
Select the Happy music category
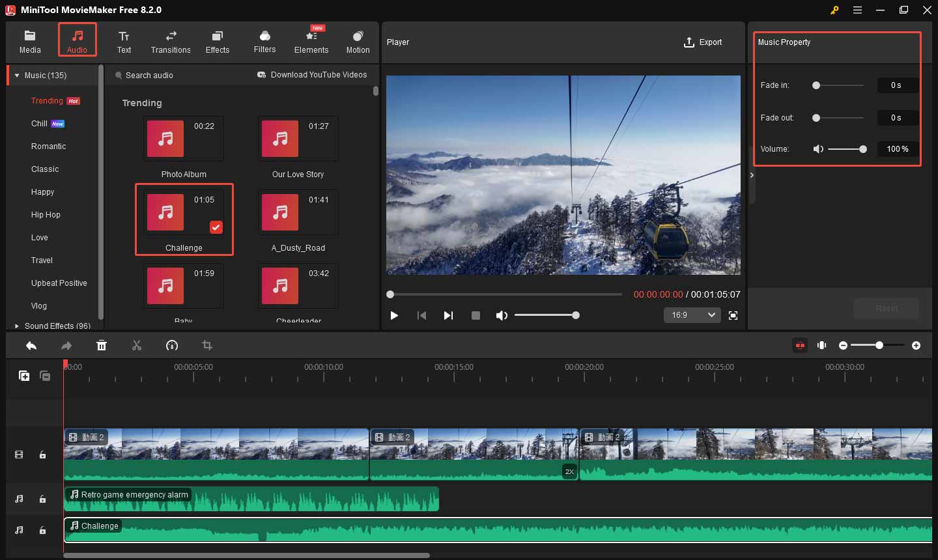42,192
